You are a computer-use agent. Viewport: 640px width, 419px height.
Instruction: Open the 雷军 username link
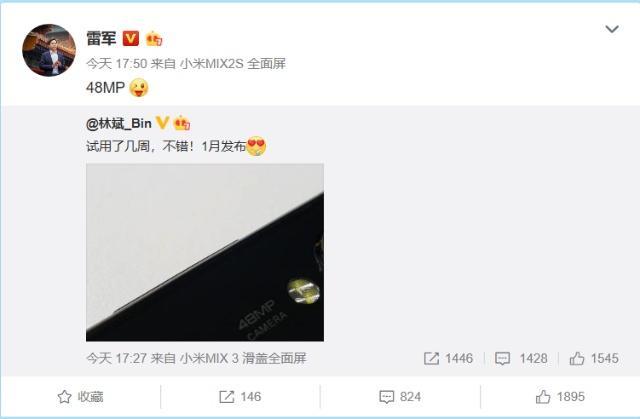(101, 39)
